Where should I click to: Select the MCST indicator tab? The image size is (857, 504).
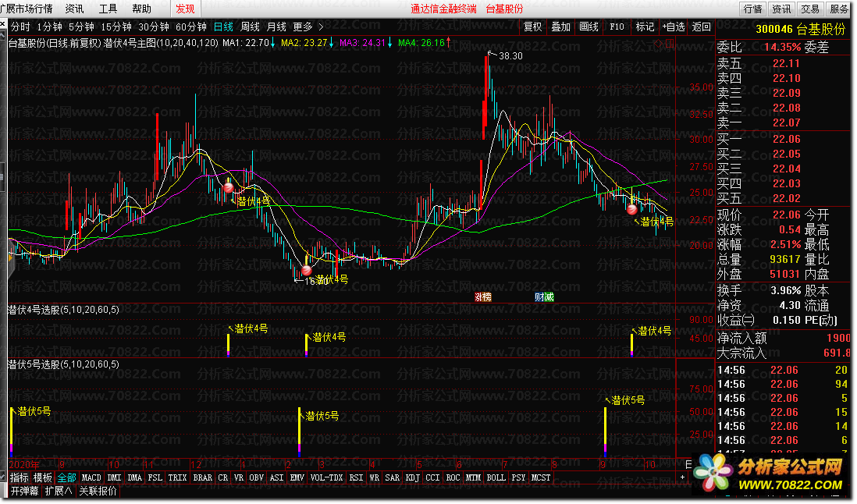pyautogui.click(x=541, y=477)
